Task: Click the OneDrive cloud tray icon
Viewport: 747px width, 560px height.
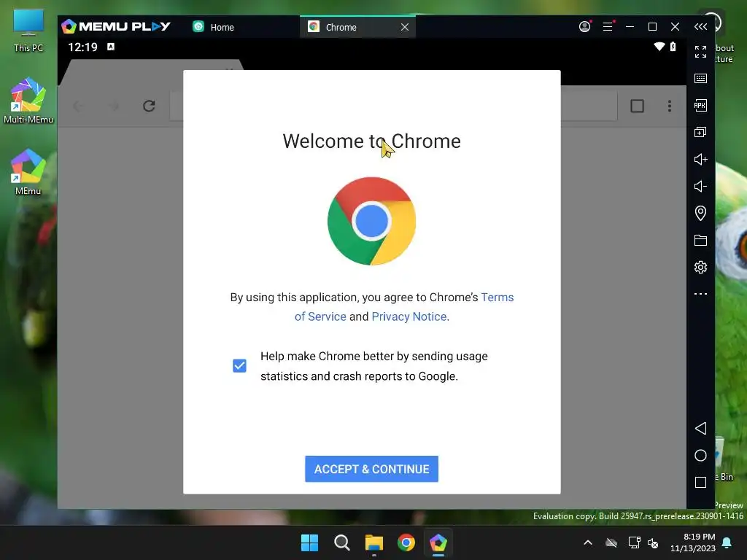Action: pyautogui.click(x=611, y=542)
